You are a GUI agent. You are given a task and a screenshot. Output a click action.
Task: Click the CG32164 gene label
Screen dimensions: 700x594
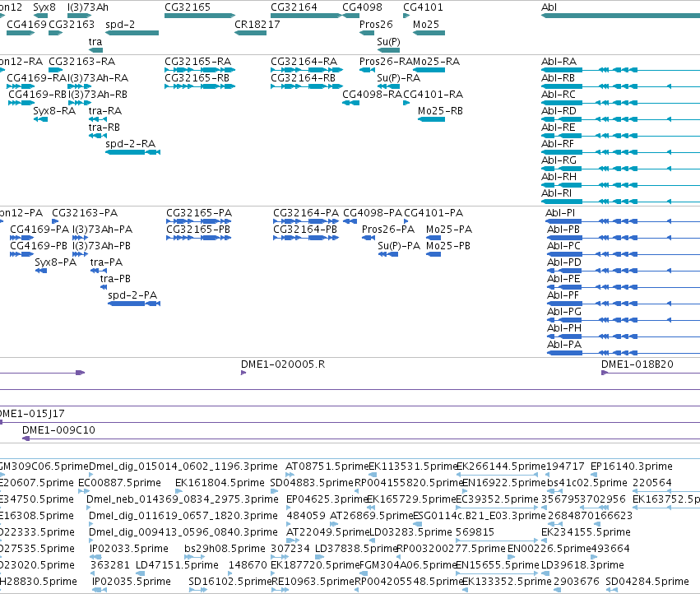[294, 7]
